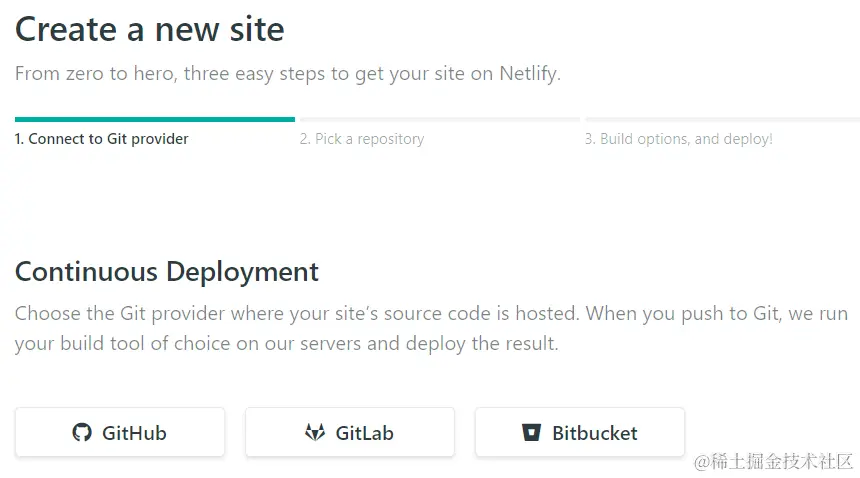Choose GitLab as the Git provider
This screenshot has width=860, height=478.
[x=350, y=432]
